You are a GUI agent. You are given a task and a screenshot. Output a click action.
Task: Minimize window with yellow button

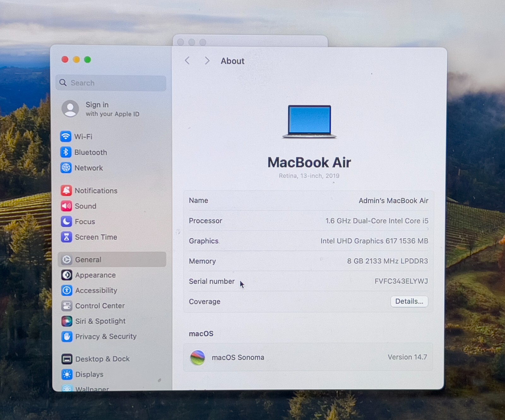click(76, 60)
